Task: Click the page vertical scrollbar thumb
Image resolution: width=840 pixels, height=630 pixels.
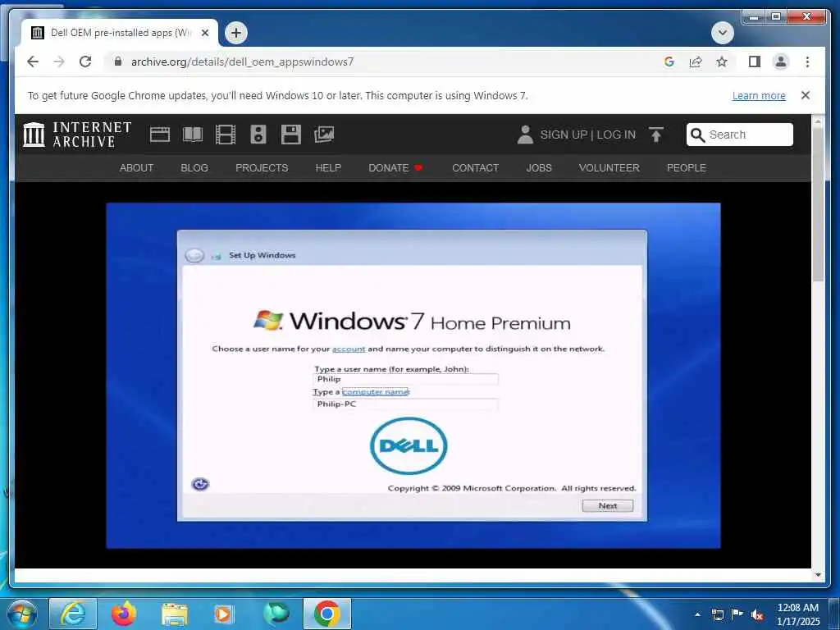Action: [818, 204]
